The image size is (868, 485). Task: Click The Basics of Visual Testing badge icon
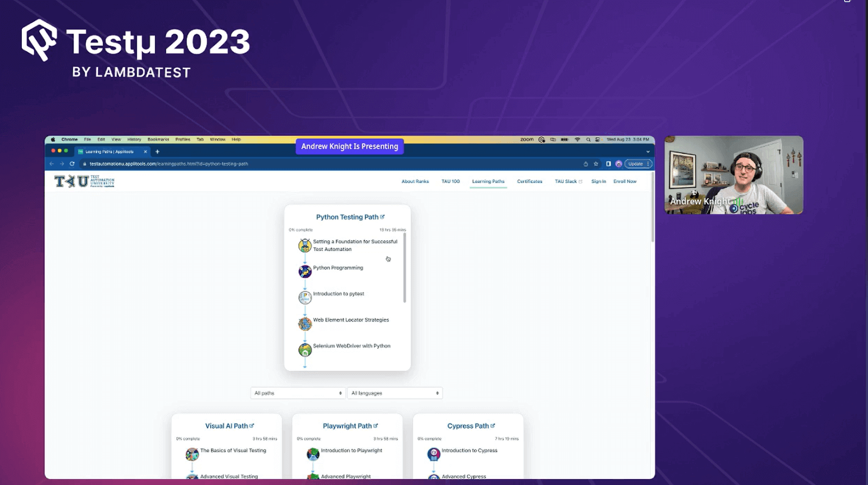pyautogui.click(x=192, y=454)
